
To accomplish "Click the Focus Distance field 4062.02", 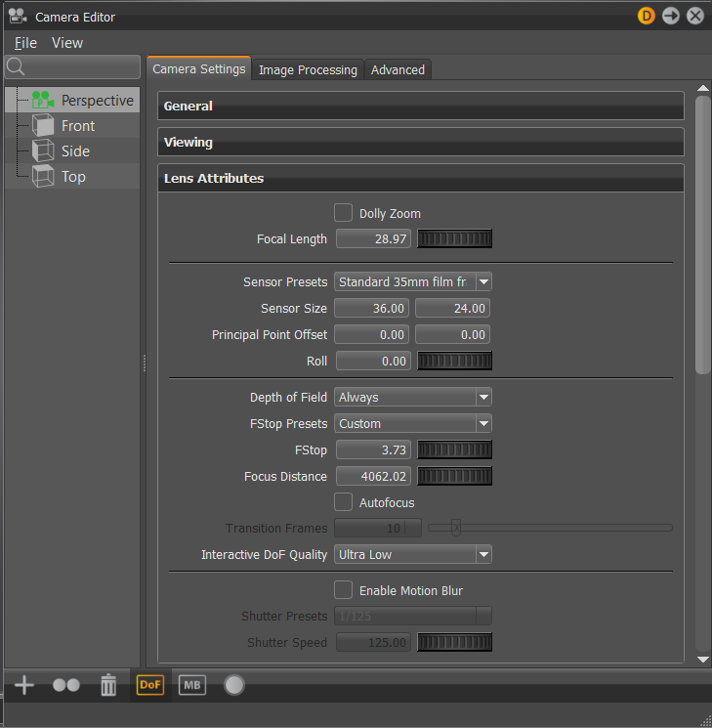I will [373, 476].
